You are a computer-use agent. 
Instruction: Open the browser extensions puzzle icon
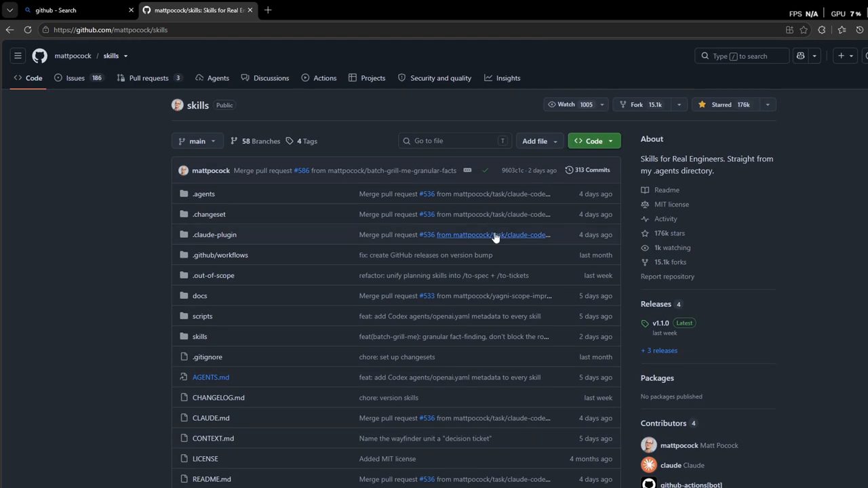[x=822, y=30]
